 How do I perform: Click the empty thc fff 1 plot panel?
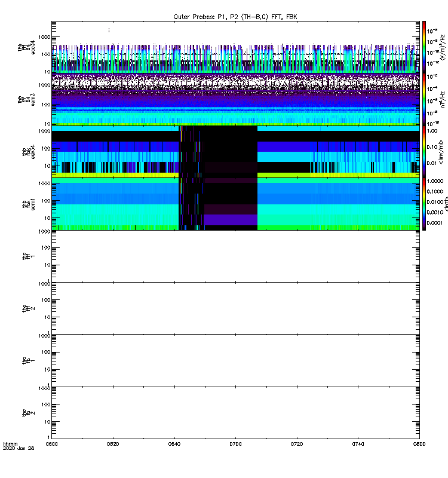[235, 256]
